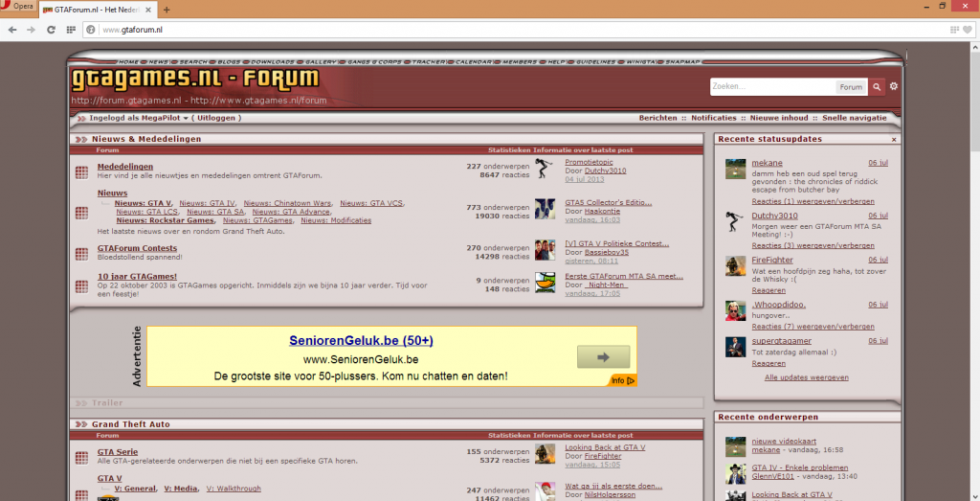Click the Nieuws forum status icon
Screen dimensions: 980x501
point(82,213)
